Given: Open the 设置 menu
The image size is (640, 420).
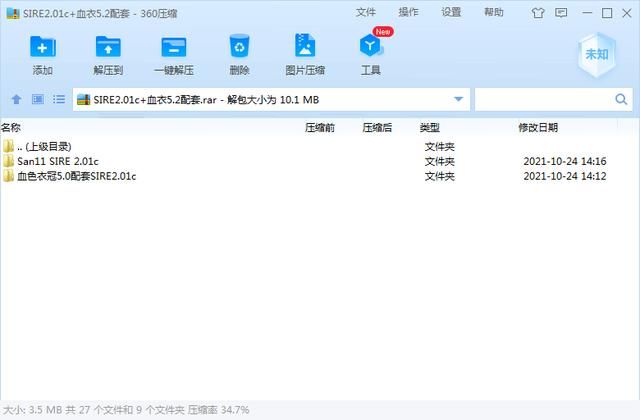Looking at the screenshot, I should coord(451,12).
